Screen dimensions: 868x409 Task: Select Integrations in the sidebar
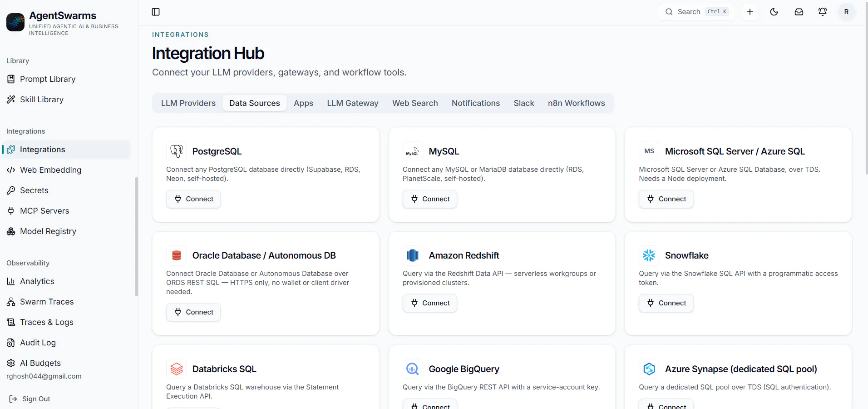tap(66, 150)
